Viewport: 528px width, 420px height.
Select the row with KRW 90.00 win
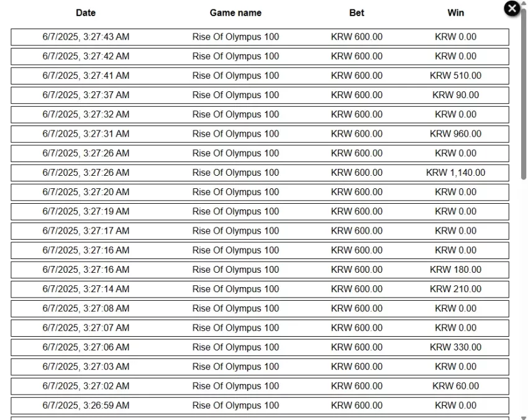coord(260,95)
